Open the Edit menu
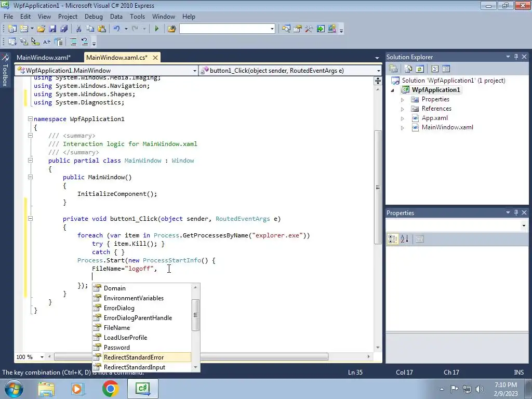The height and width of the screenshot is (399, 532). (25, 16)
